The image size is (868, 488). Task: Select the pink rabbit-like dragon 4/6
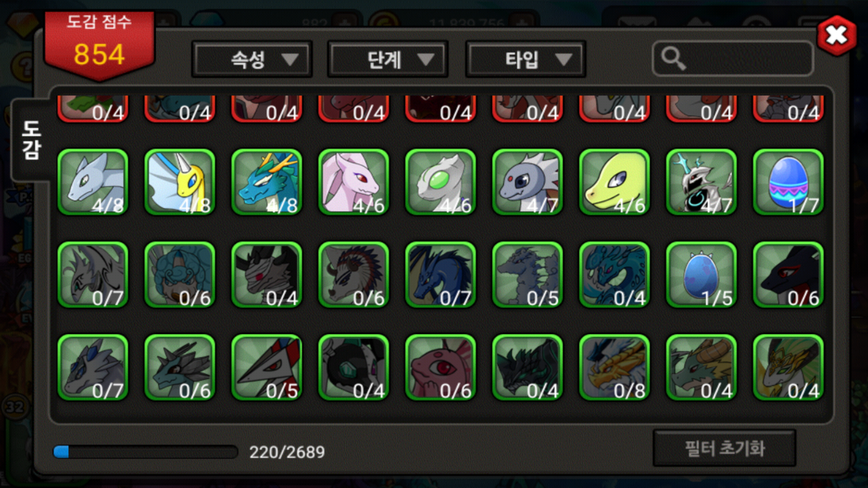(x=354, y=182)
